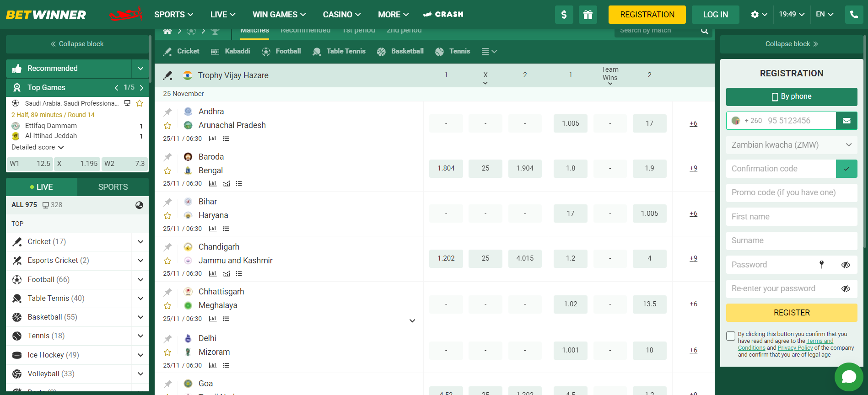Open the EN language dropdown

[825, 15]
